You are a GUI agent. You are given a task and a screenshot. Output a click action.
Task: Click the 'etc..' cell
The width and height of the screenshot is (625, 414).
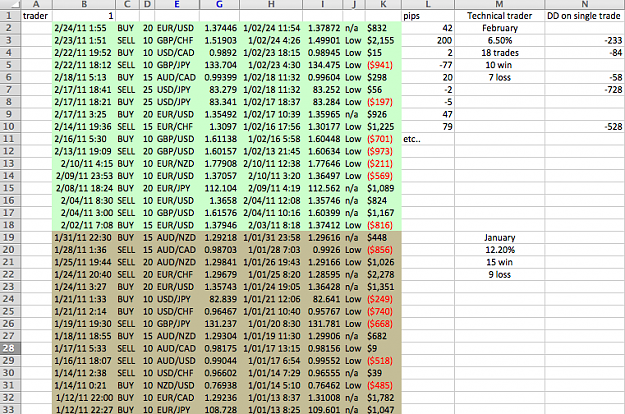click(428, 139)
